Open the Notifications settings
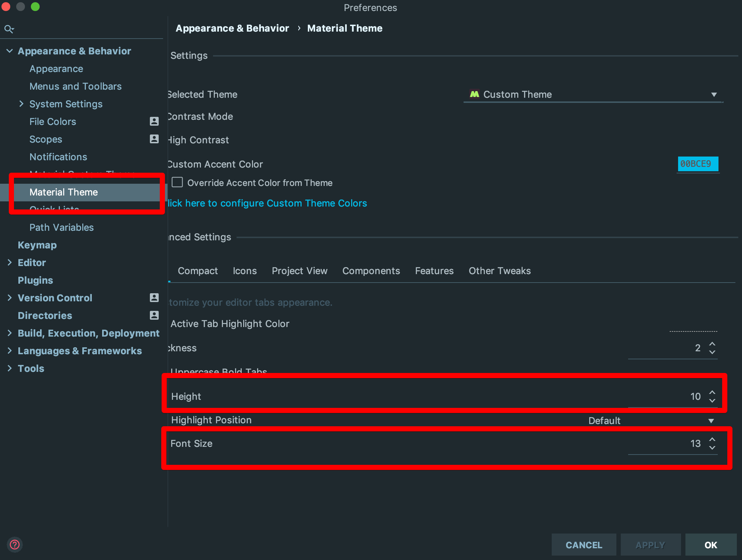The image size is (742, 560). [58, 157]
